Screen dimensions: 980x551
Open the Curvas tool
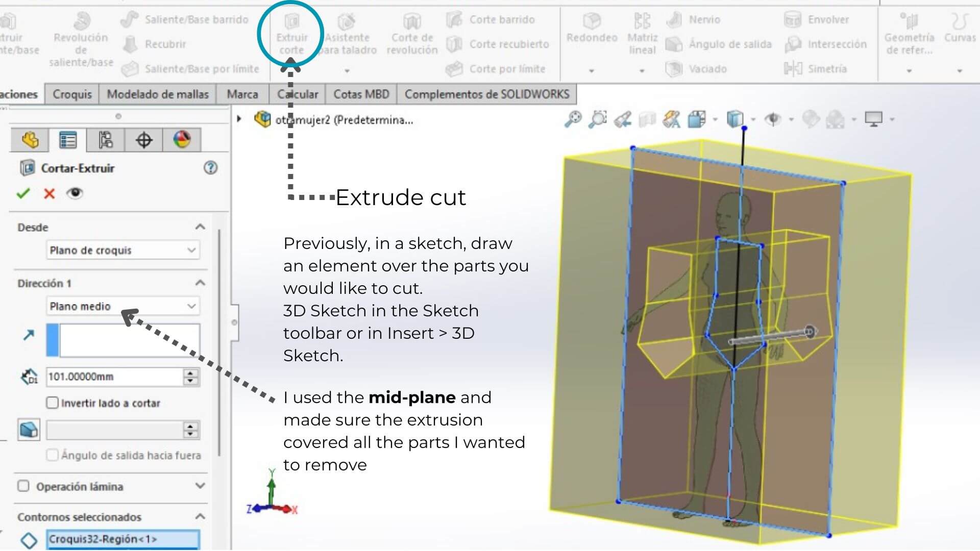click(x=960, y=28)
